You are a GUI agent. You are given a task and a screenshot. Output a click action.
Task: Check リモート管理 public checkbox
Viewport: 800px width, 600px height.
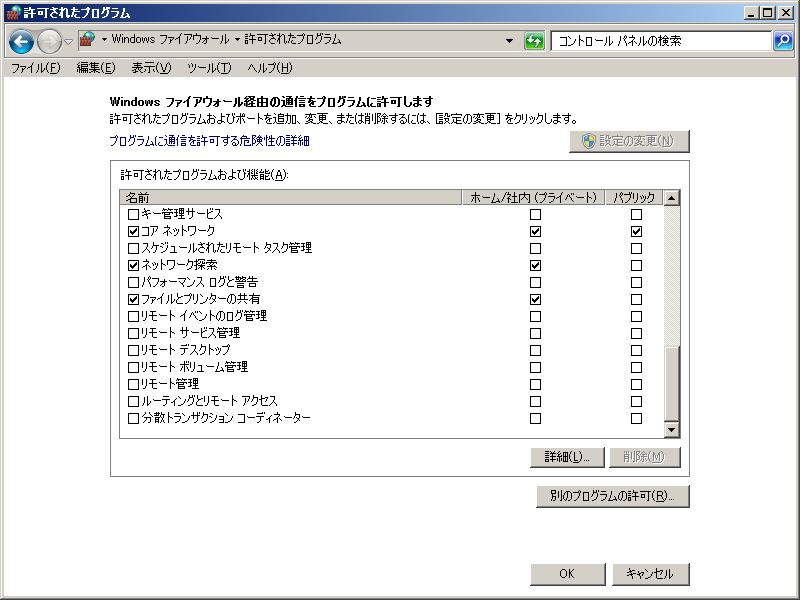click(x=636, y=385)
